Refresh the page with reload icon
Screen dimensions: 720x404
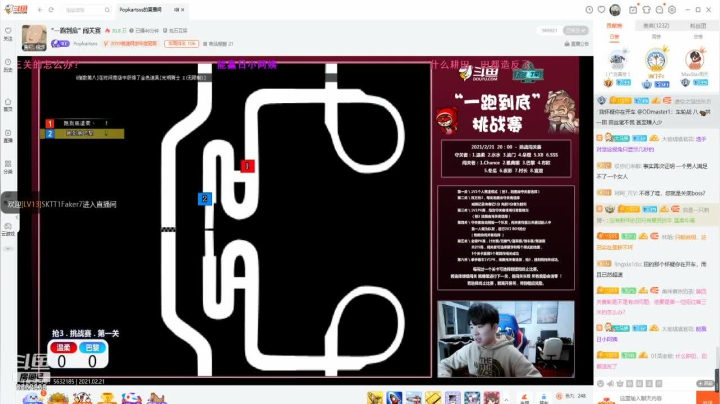pos(51,10)
